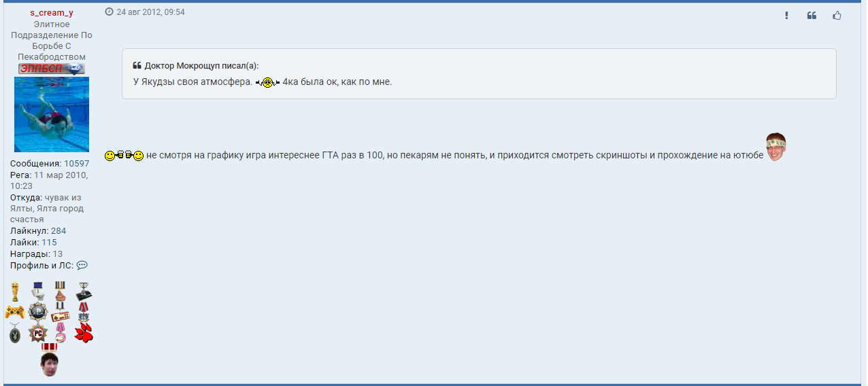Click the liked count 284 link
868x386 pixels.
59,231
